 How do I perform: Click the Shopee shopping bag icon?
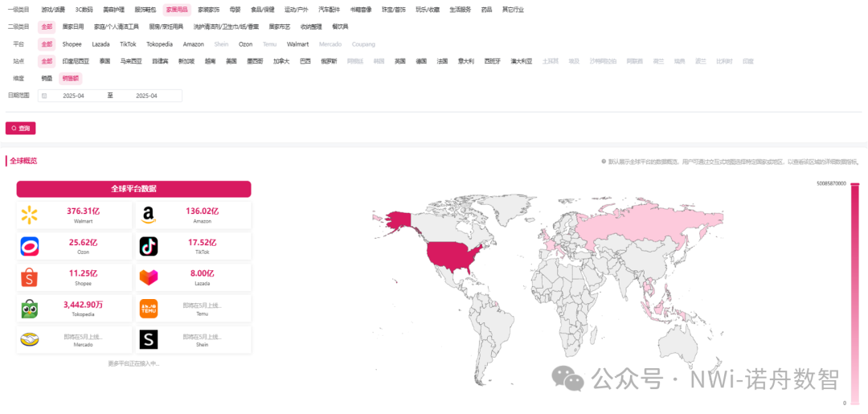(30, 277)
